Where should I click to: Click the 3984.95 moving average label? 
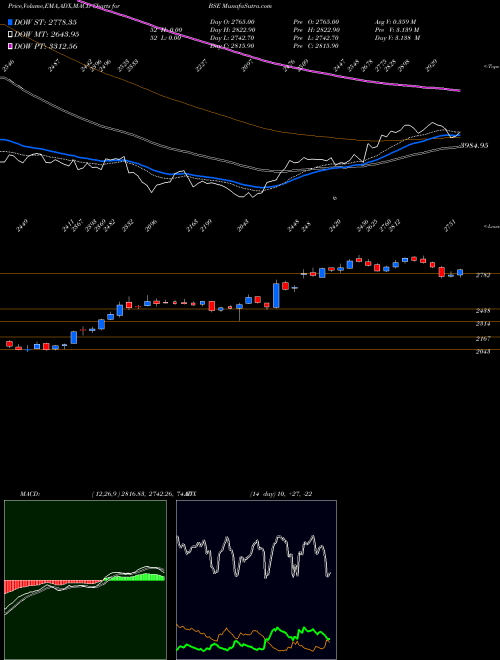[x=473, y=146]
